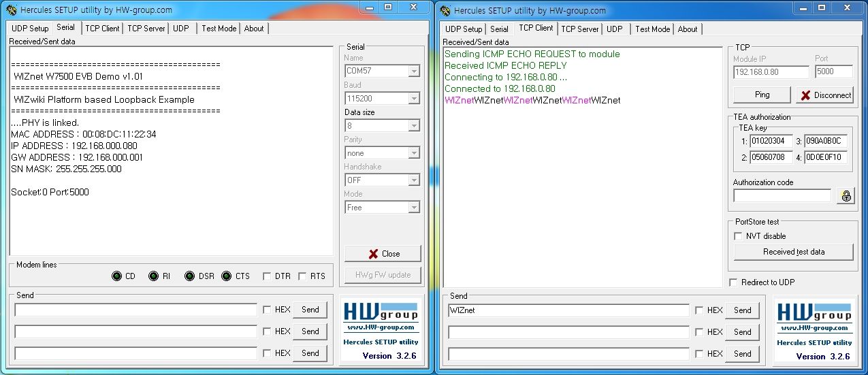Screen dimensions: 868x375
Task: Toggle the DSR modem line indicator
Action: click(x=189, y=276)
